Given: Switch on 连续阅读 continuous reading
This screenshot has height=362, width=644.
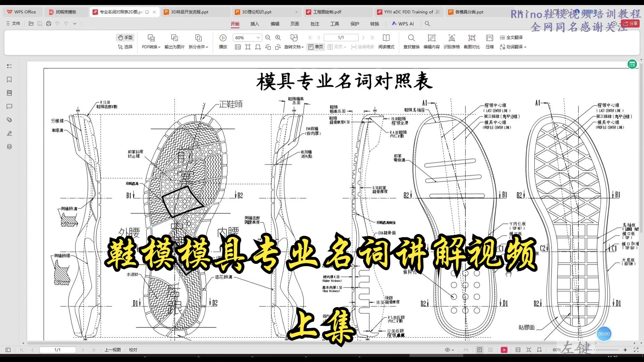Looking at the screenshot, I should click(363, 47).
